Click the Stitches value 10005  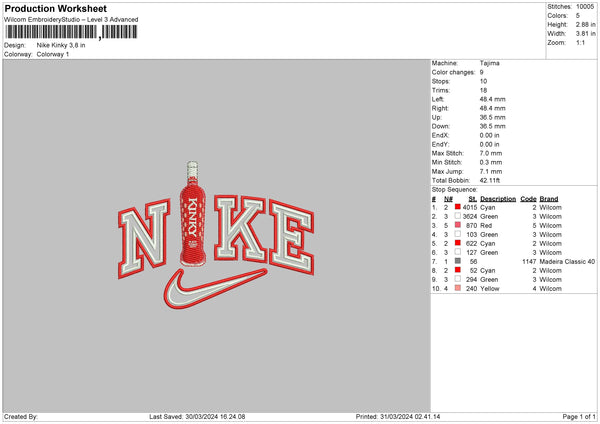point(585,7)
